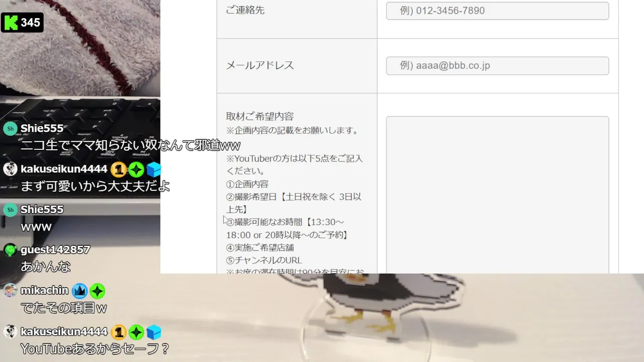The height and width of the screenshot is (362, 644).
Task: Click blue crown badge next to mikachin
Action: coord(79,291)
